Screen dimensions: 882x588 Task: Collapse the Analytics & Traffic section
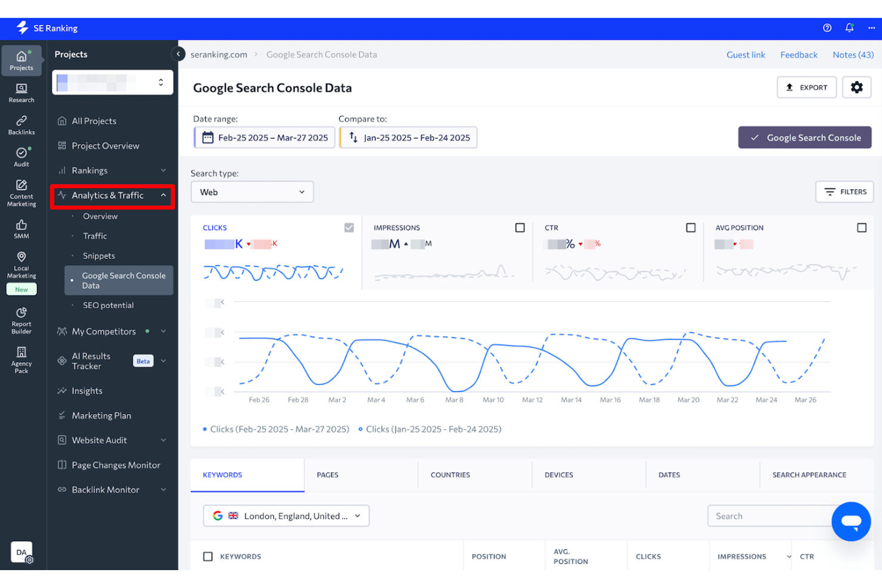tap(113, 196)
